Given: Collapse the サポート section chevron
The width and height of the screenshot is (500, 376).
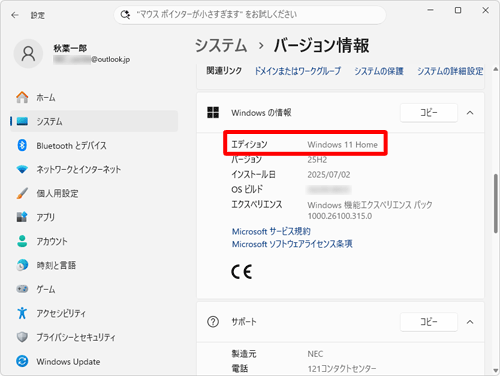Looking at the screenshot, I should click(470, 322).
